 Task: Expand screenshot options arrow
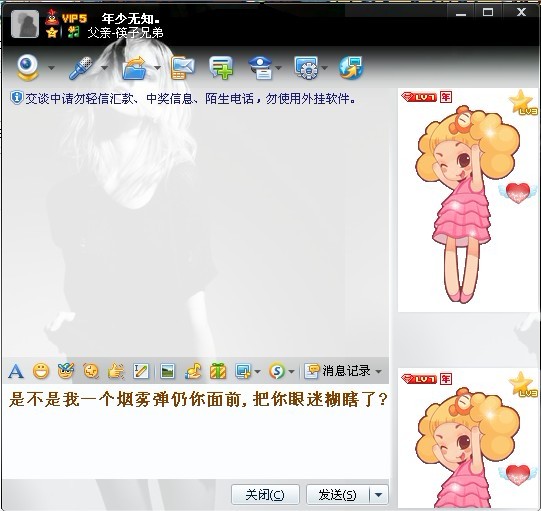click(x=257, y=372)
